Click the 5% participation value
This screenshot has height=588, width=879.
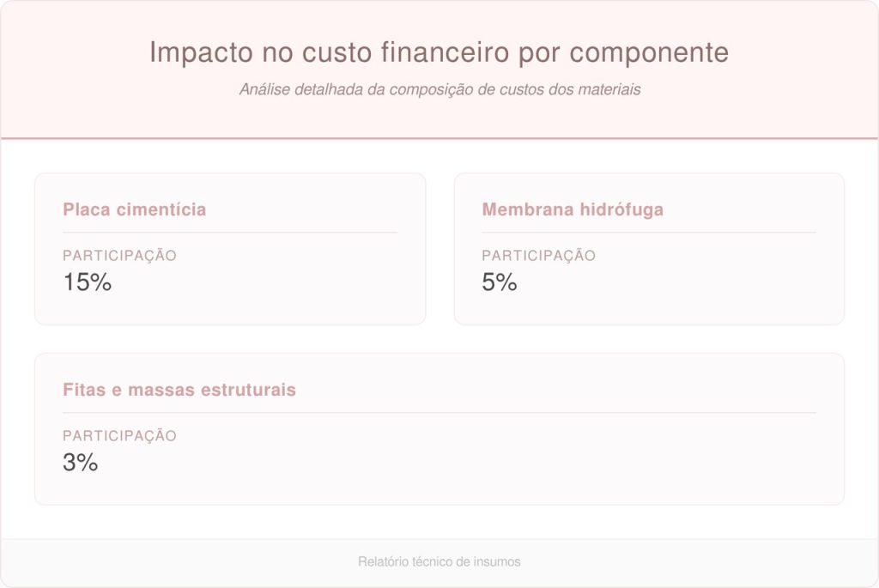(x=499, y=282)
